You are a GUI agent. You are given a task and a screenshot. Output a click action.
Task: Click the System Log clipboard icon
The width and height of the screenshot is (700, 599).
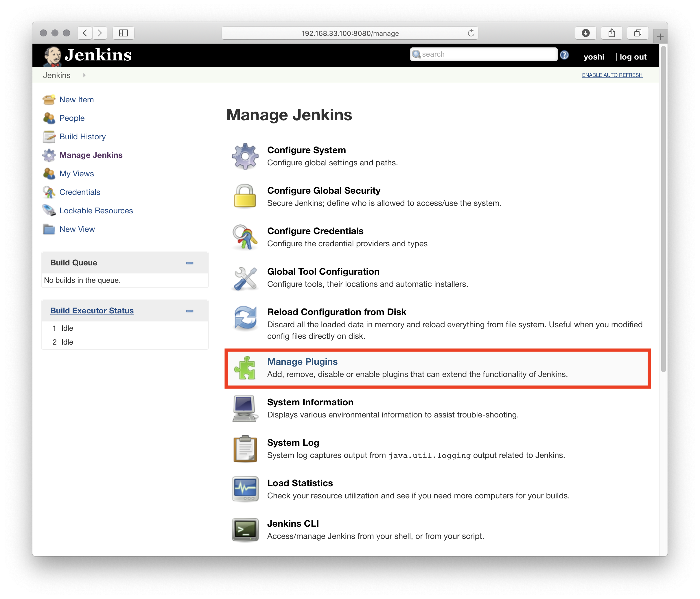[245, 449]
